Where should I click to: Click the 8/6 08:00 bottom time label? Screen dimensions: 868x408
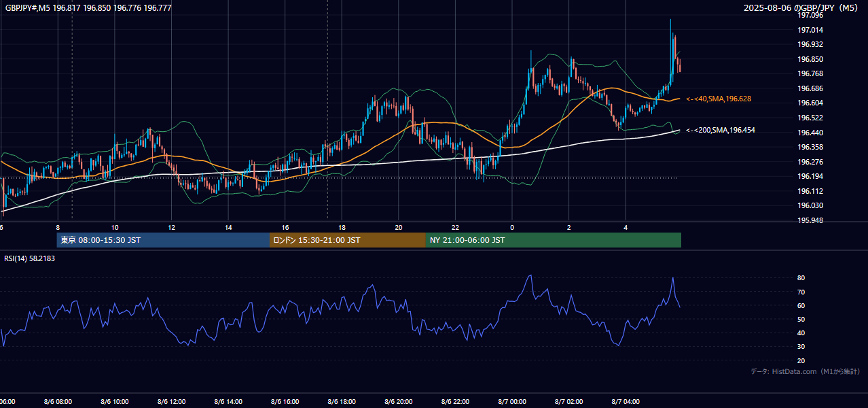point(58,402)
